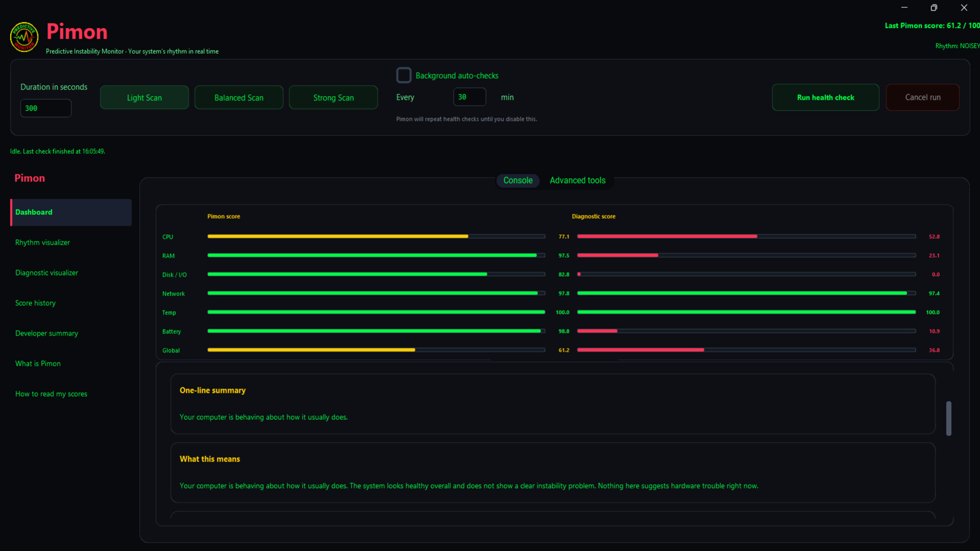Minimize the Pimon window
980x551 pixels.
click(904, 8)
